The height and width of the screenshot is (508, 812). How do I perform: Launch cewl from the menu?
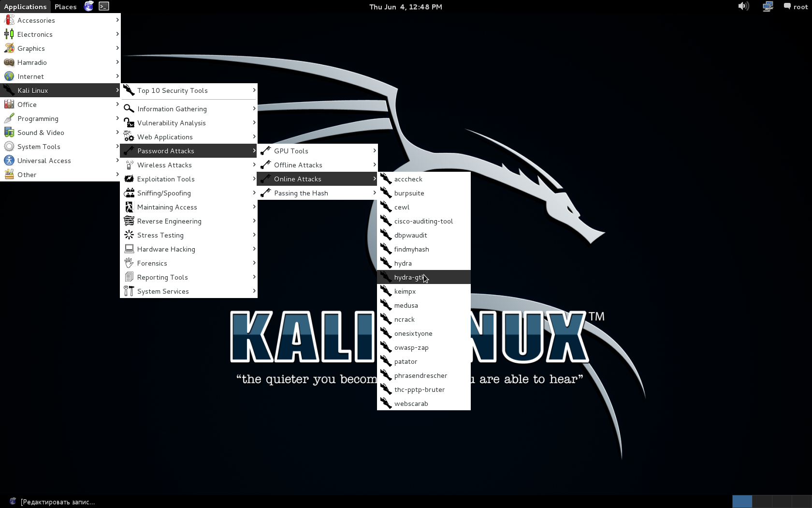(x=424, y=207)
